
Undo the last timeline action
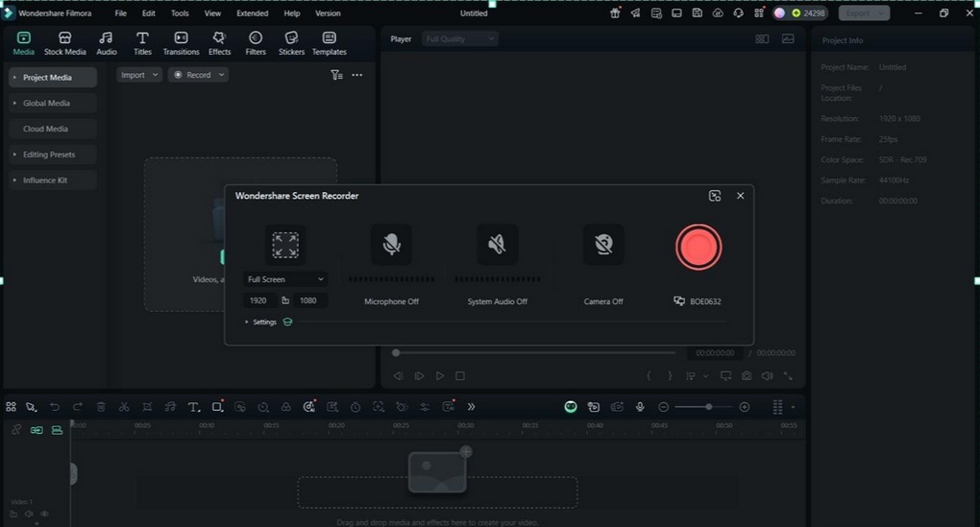click(55, 407)
